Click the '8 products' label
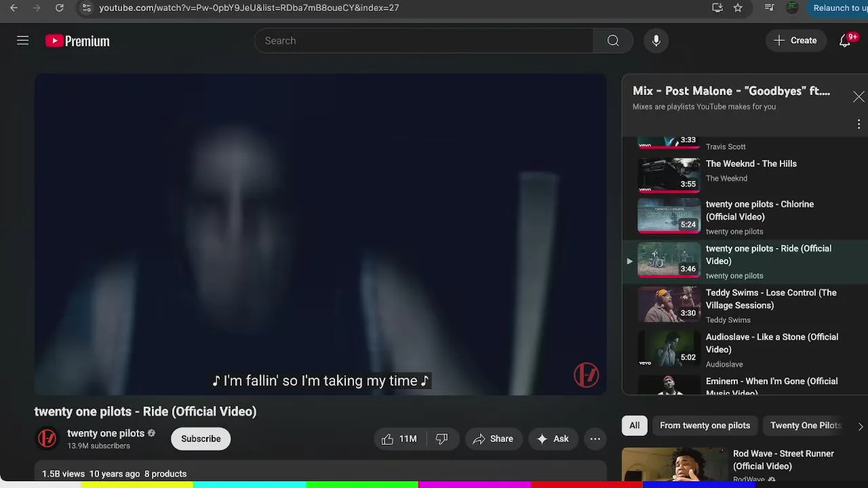The height and width of the screenshot is (488, 868). pos(165,474)
